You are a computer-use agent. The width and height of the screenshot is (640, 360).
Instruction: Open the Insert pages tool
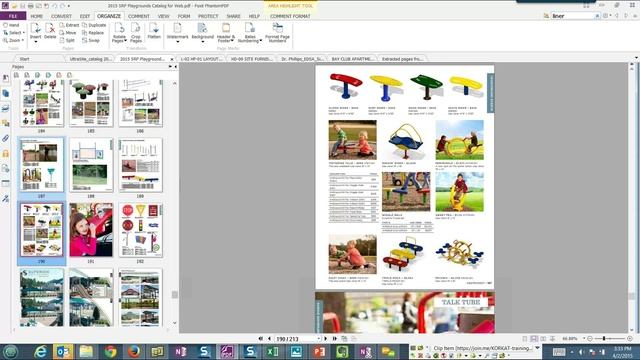[36, 33]
